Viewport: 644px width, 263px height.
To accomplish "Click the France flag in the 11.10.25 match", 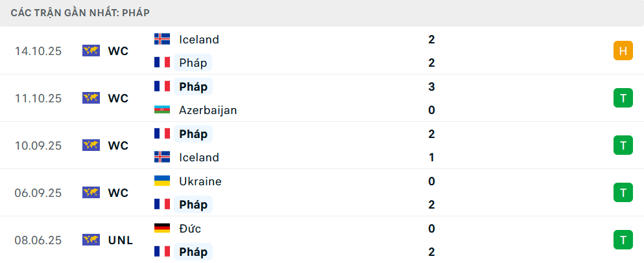I will pyautogui.click(x=162, y=86).
